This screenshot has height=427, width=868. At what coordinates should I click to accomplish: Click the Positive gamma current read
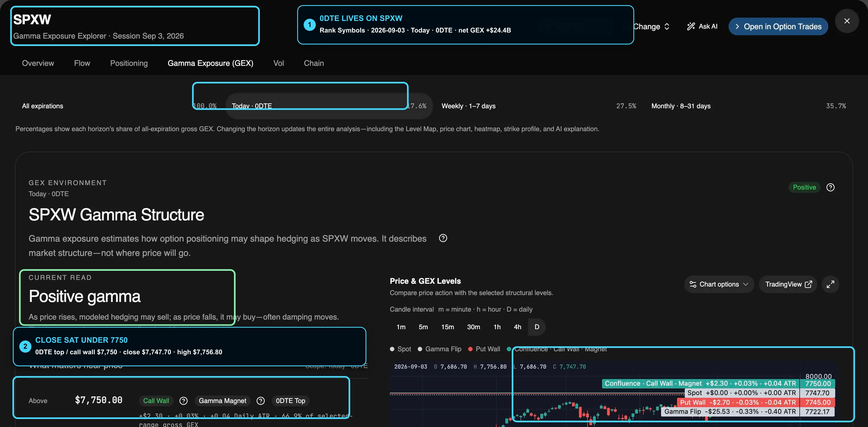coord(85,296)
